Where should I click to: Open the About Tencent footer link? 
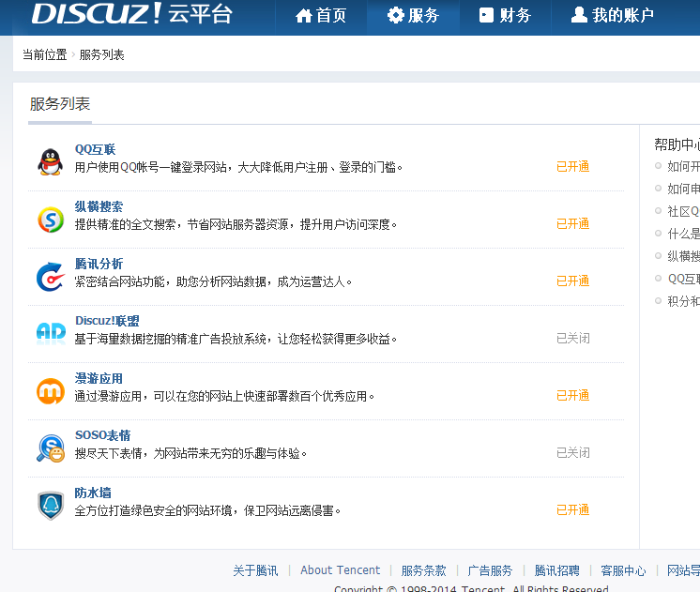[341, 570]
